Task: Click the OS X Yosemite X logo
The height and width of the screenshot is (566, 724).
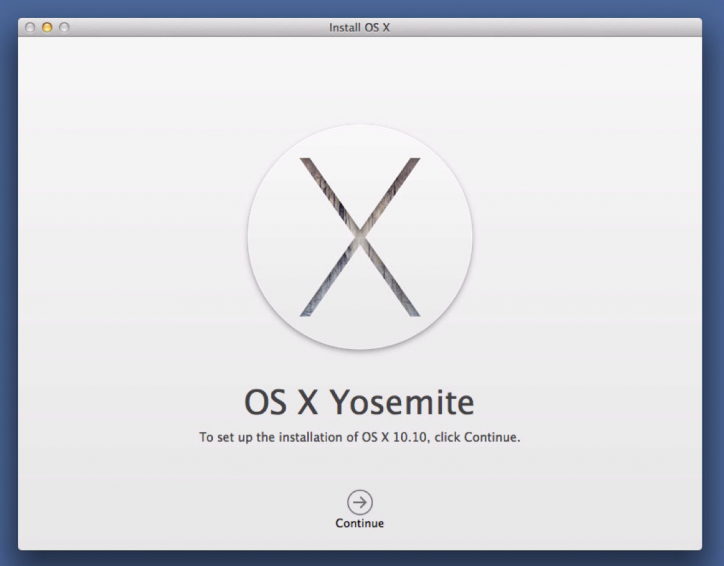Action: (360, 237)
